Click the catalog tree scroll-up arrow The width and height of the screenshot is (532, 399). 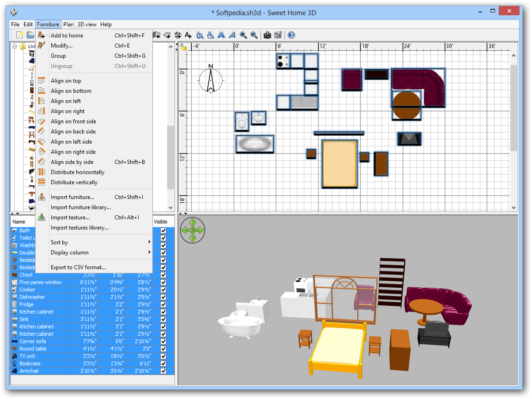pos(170,47)
